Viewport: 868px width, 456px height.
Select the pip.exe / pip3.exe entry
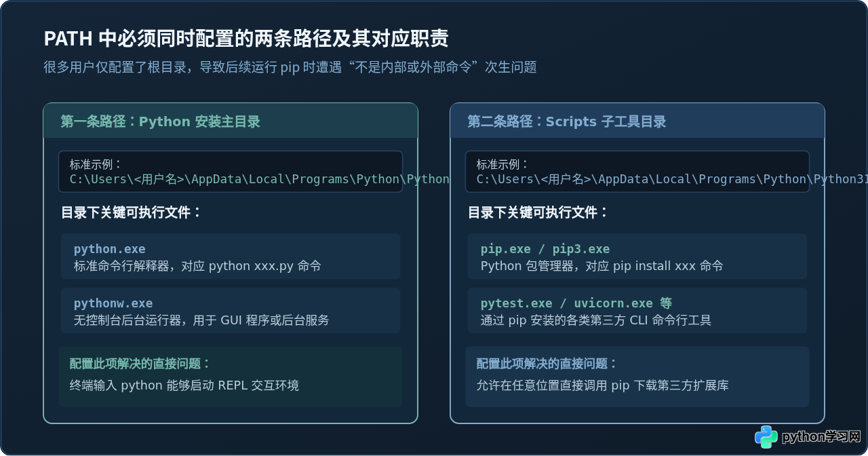[x=545, y=249]
